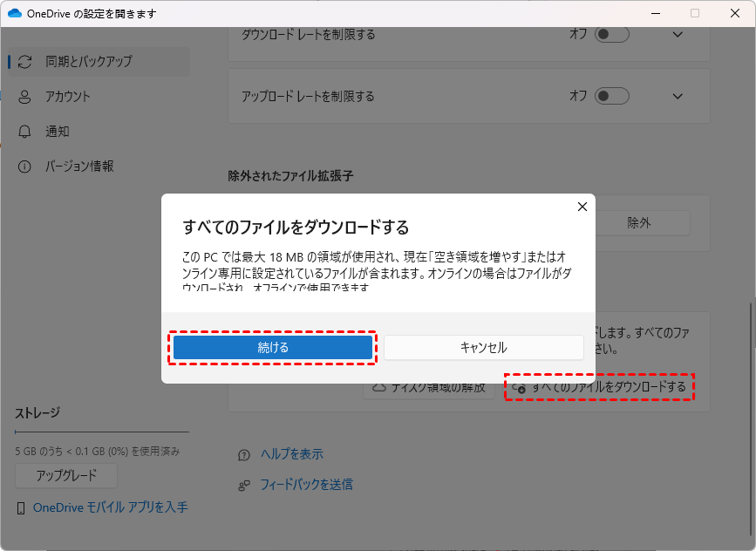
Task: Click the ディスク領域の解放 button
Action: tap(429, 391)
